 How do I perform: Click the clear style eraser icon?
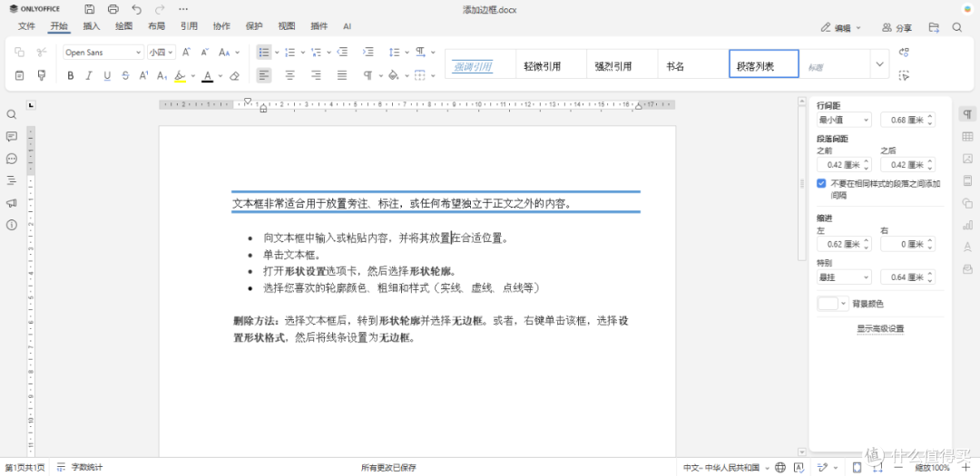(235, 75)
